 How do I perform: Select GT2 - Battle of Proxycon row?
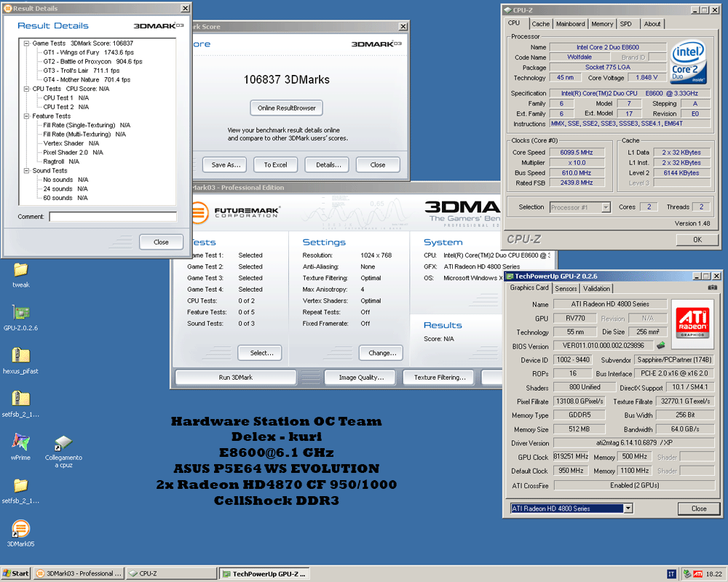(x=92, y=61)
